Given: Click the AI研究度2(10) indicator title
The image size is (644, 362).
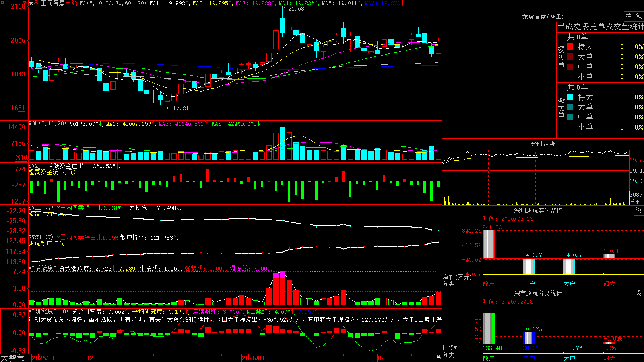Looking at the screenshot, I should pyautogui.click(x=48, y=311).
